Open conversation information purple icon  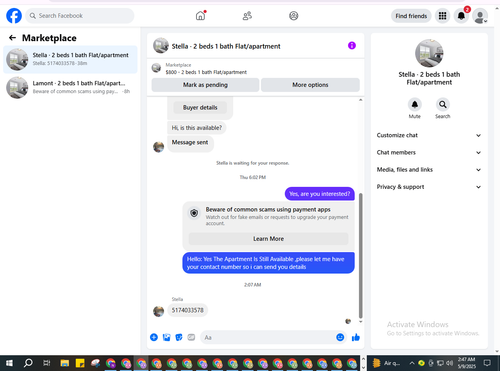point(352,45)
